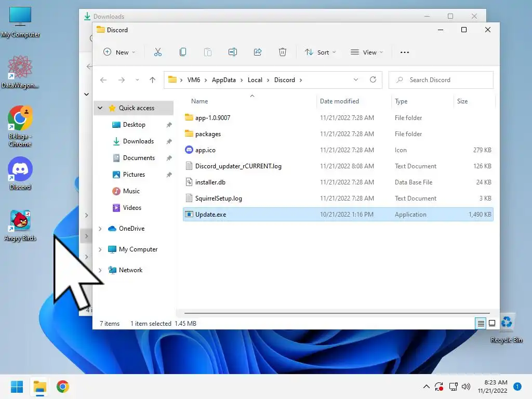Click Local in the address path
532x399 pixels.
tap(255, 80)
